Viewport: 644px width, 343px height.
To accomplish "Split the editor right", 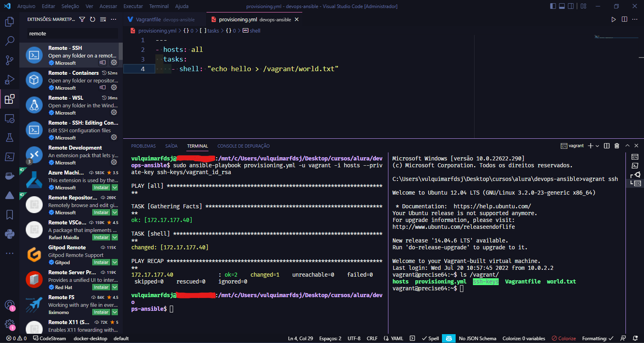I will click(x=624, y=19).
